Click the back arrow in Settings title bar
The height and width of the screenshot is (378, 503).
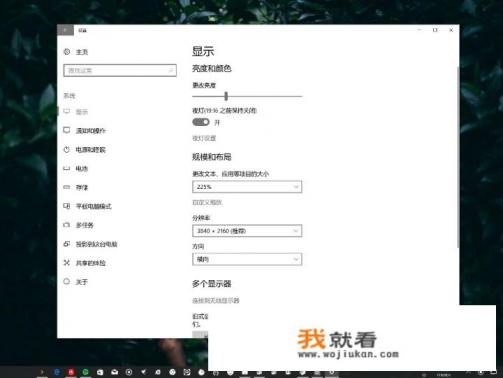point(65,30)
